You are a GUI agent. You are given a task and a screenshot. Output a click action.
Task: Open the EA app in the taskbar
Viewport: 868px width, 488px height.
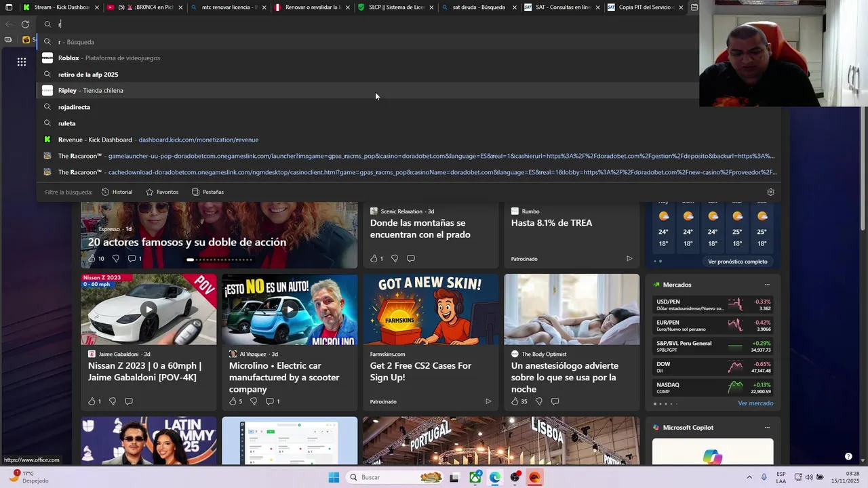tap(534, 477)
